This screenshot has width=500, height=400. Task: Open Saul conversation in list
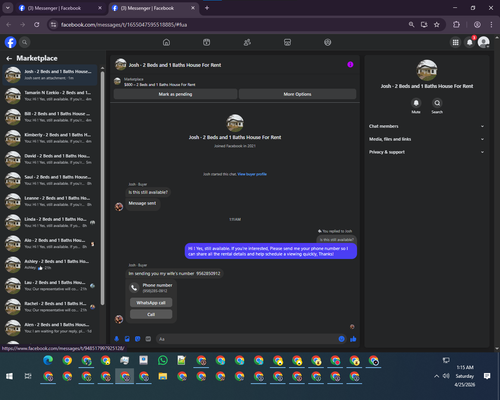pyautogui.click(x=50, y=180)
